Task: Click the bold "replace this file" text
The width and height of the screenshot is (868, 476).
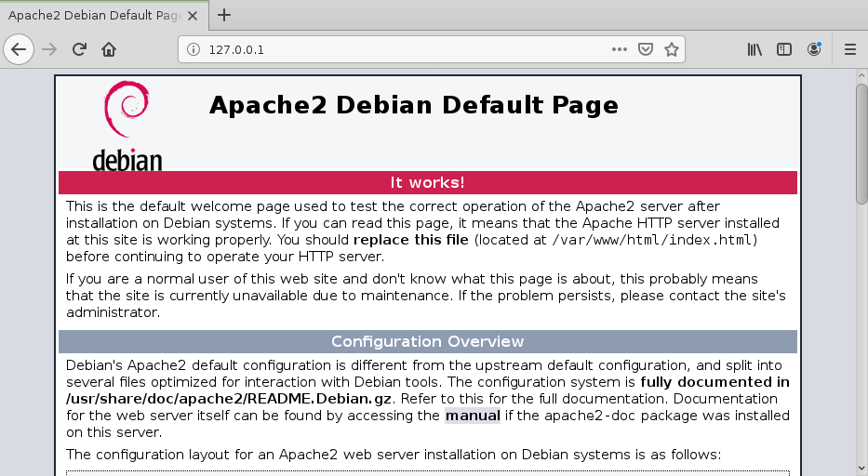Action: (411, 240)
